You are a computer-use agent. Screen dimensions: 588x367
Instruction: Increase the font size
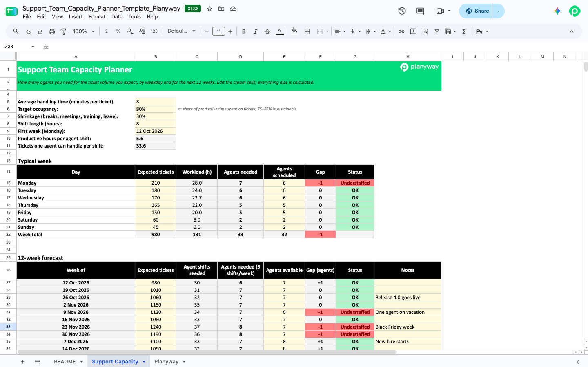pos(230,31)
